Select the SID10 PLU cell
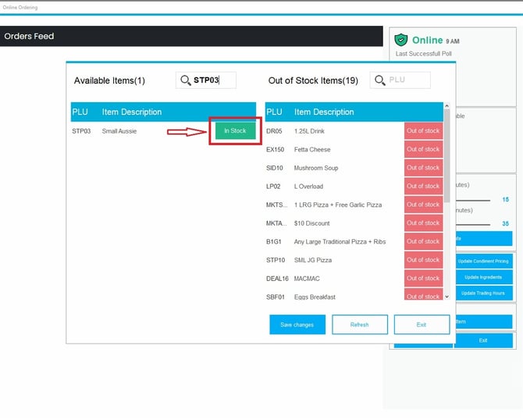The height and width of the screenshot is (420, 523). (x=275, y=168)
